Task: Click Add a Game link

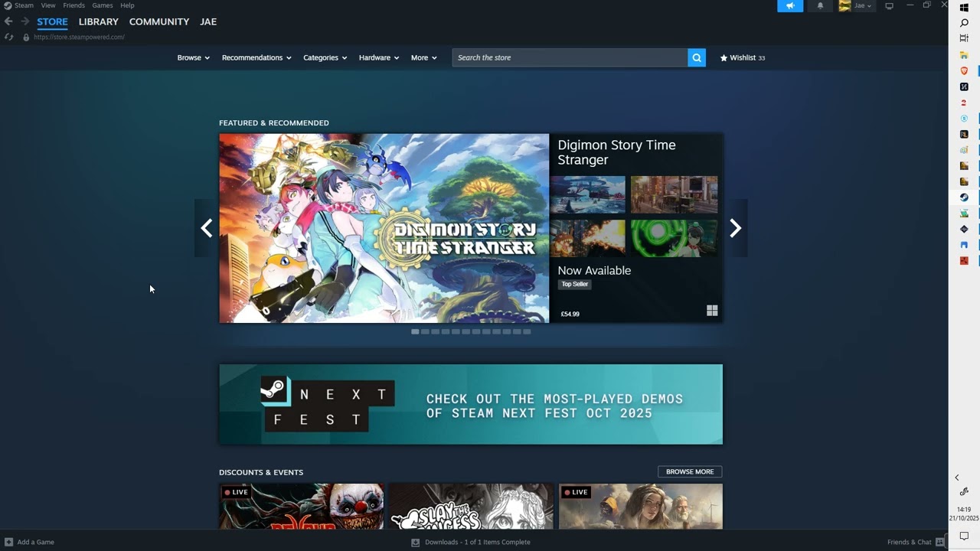Action: [x=35, y=542]
